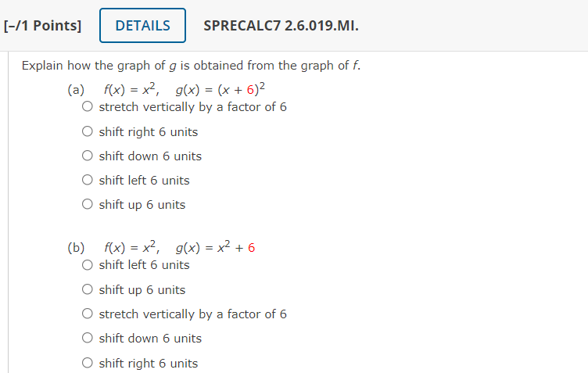The image size is (588, 373).
Task: Select 'shift left 6 units' in part (b)
Action: click(88, 265)
